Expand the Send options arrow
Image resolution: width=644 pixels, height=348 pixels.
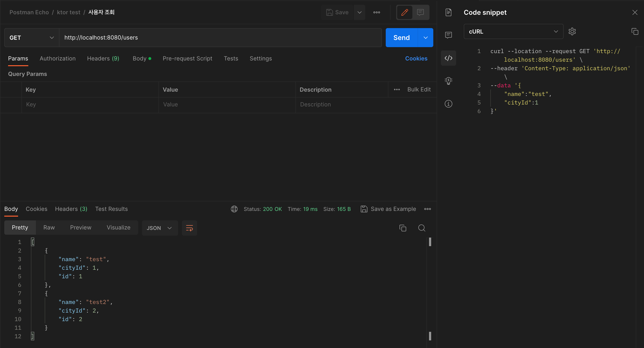coord(425,38)
